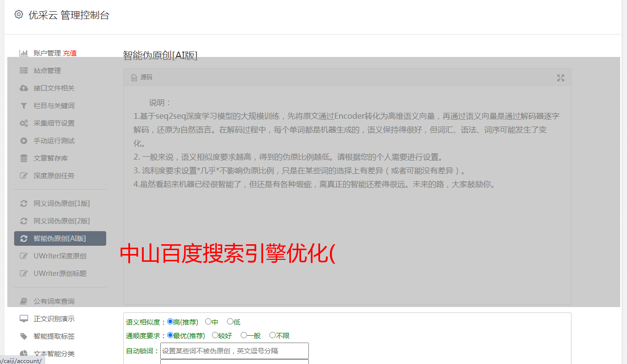Click the red 充值 link
The image size is (627, 364).
[x=70, y=53]
